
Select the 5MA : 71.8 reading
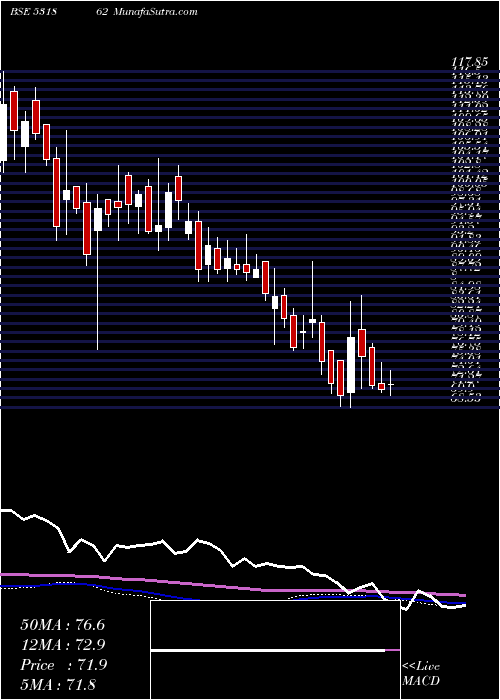pyautogui.click(x=58, y=684)
